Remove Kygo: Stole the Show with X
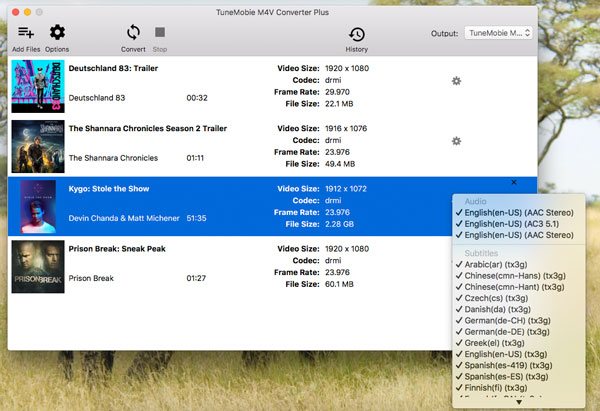600x411 pixels. [x=514, y=182]
